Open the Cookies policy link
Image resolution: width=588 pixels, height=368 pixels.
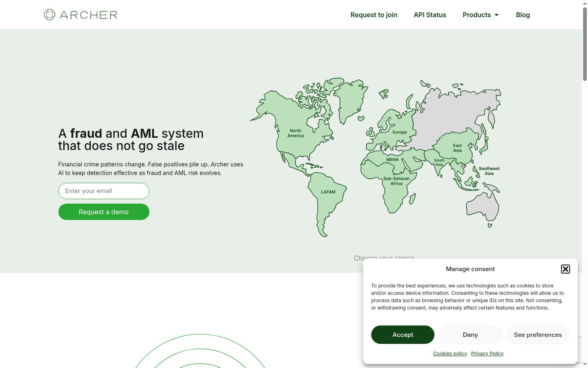(450, 354)
